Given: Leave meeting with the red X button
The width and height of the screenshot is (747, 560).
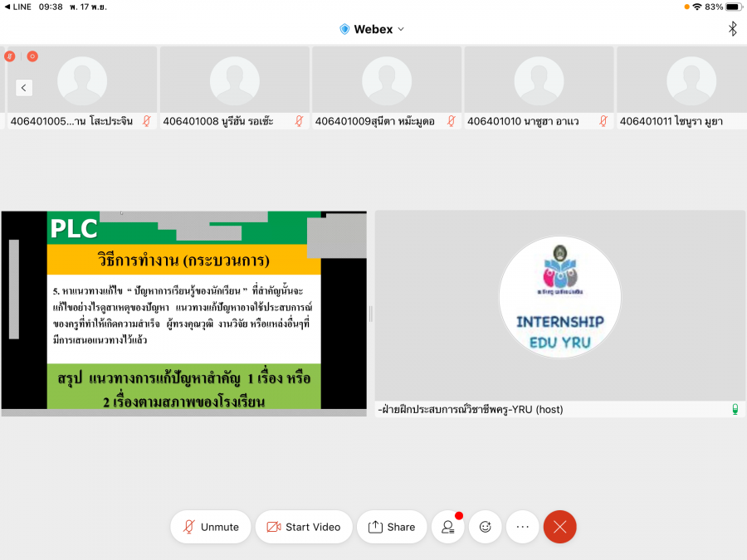Looking at the screenshot, I should (x=559, y=527).
